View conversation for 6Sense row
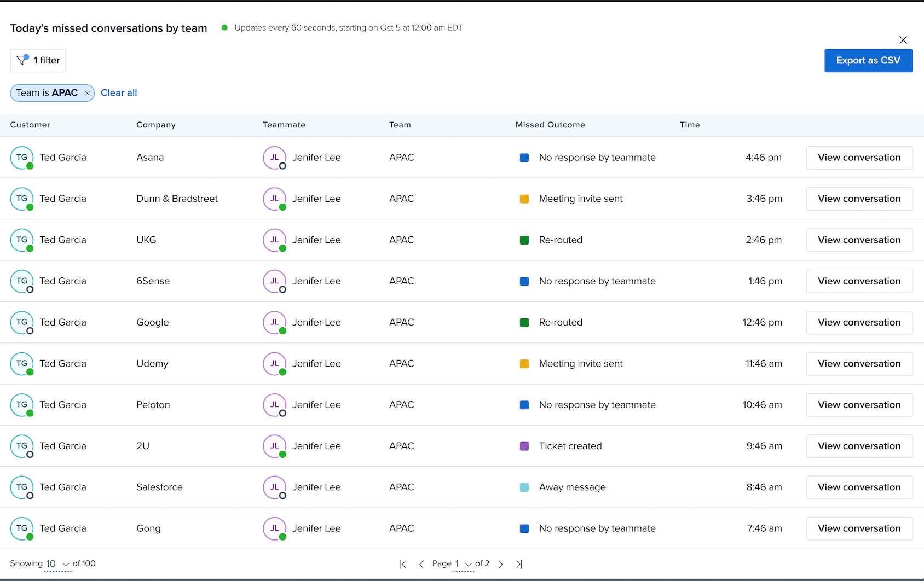 (x=859, y=281)
